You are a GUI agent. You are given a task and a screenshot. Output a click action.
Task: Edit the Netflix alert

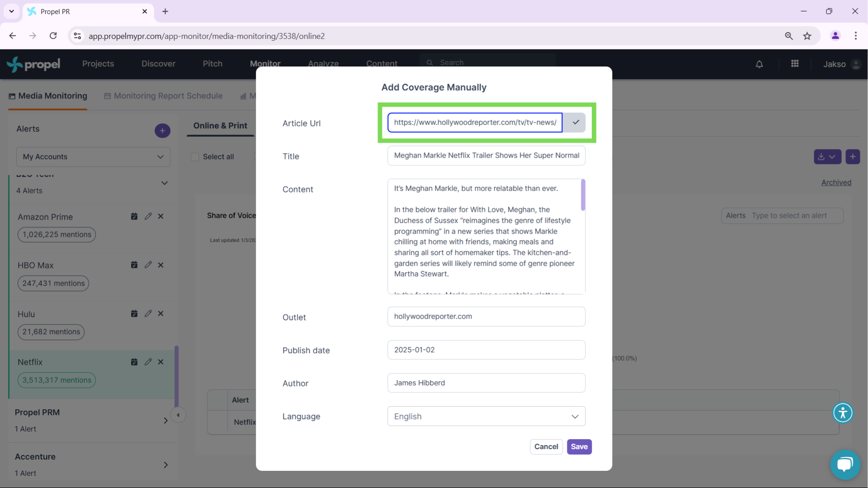(x=148, y=362)
